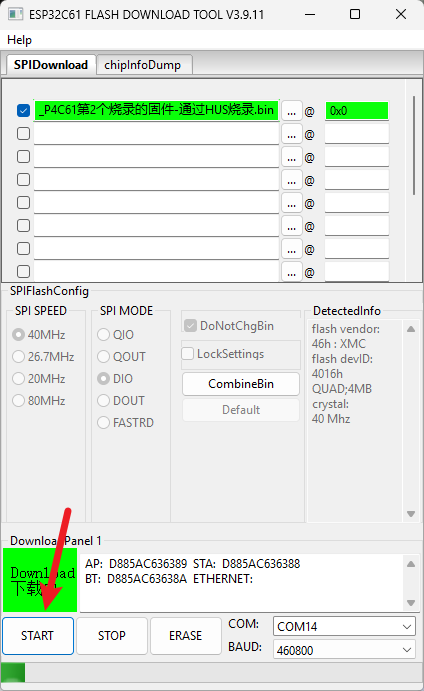Enable the sixth firmware row checkbox

[23, 226]
